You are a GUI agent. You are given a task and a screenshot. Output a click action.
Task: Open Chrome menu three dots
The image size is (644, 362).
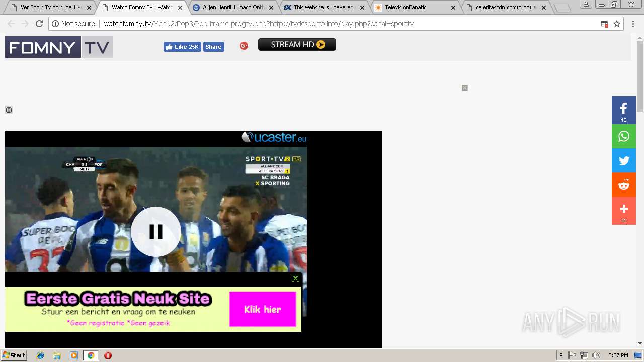[x=633, y=24]
